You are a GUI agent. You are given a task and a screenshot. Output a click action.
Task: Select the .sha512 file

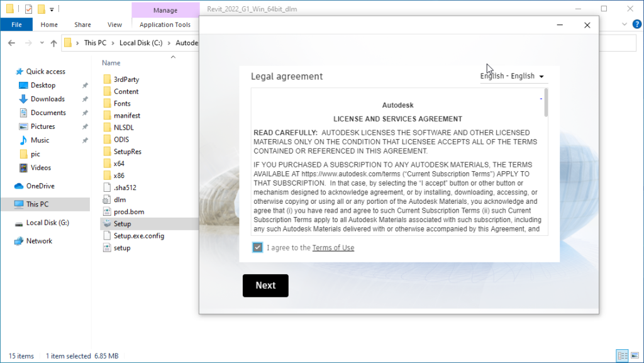pos(125,187)
